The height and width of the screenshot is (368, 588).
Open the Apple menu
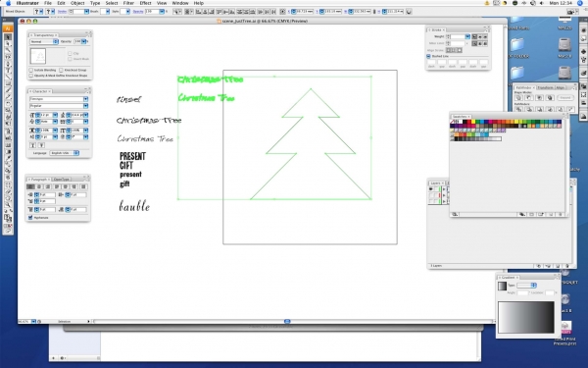(x=8, y=3)
